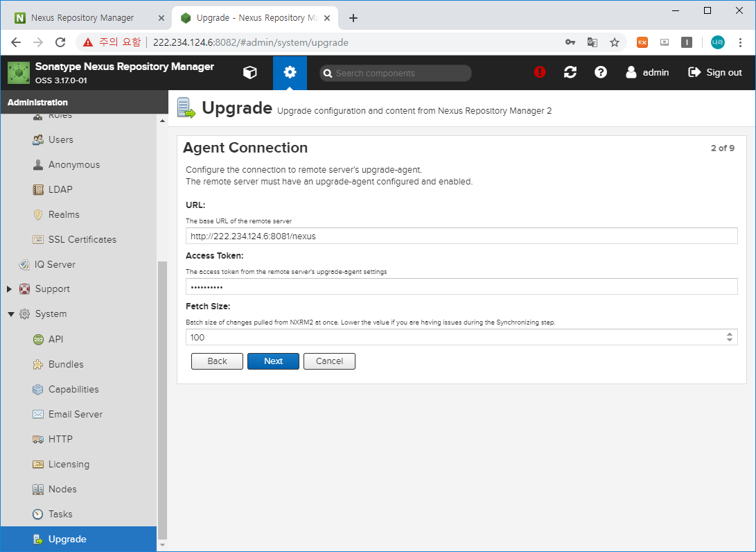
Task: Click the Users icon in sidebar
Action: point(38,139)
